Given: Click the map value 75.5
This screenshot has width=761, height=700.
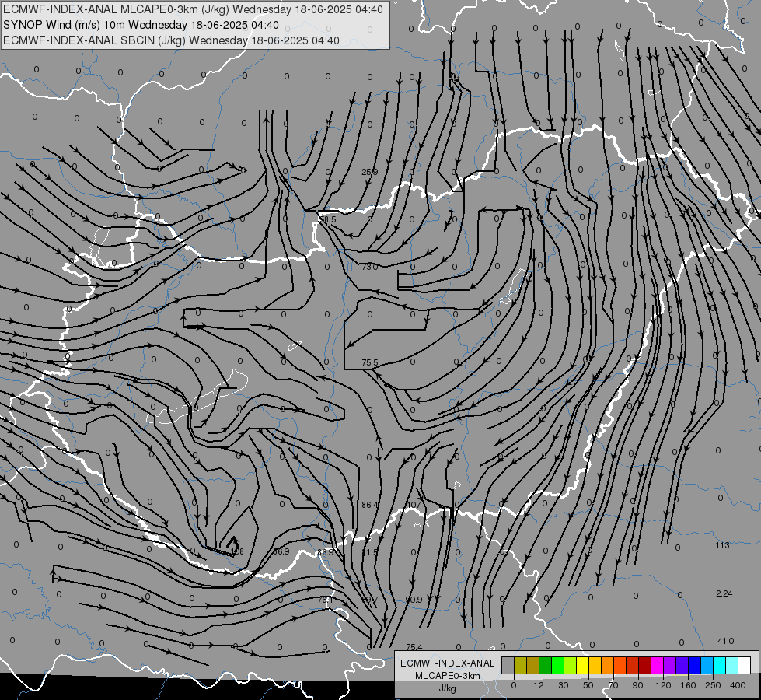Looking at the screenshot, I should point(369,362).
